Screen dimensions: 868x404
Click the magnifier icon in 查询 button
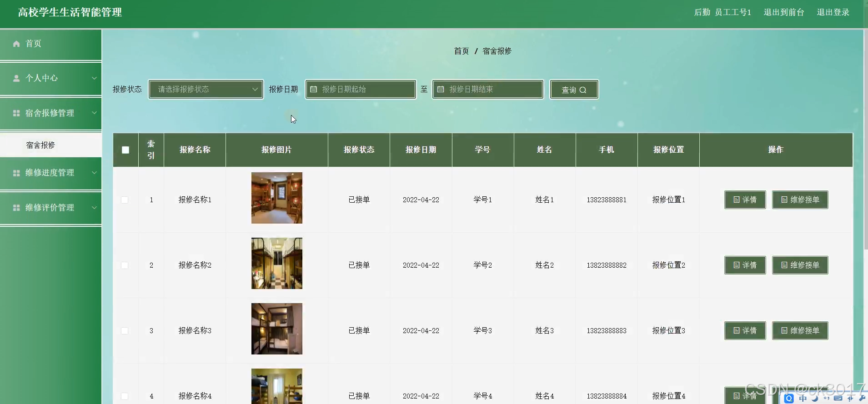tap(583, 90)
